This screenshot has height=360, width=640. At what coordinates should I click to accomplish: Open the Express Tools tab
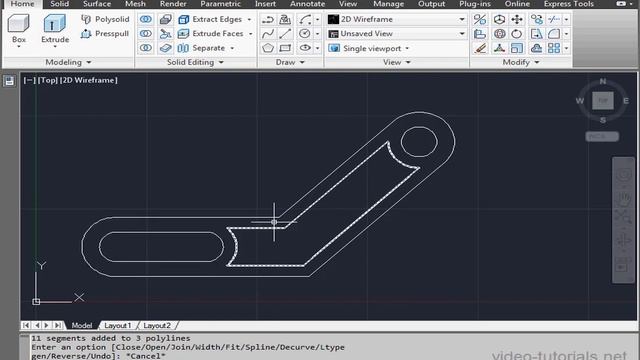569,4
